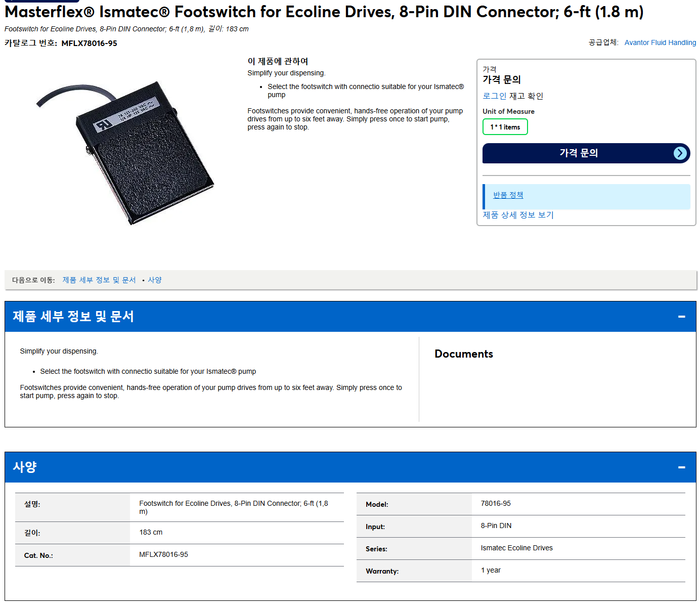Select the model value 78016-95
Image resolution: width=700 pixels, height=611 pixels.
(496, 503)
